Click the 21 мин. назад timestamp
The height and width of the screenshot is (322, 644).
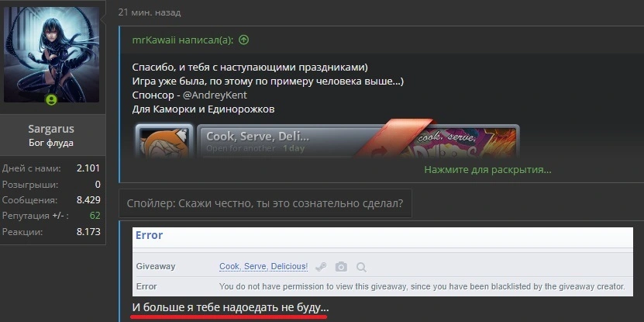click(x=150, y=12)
